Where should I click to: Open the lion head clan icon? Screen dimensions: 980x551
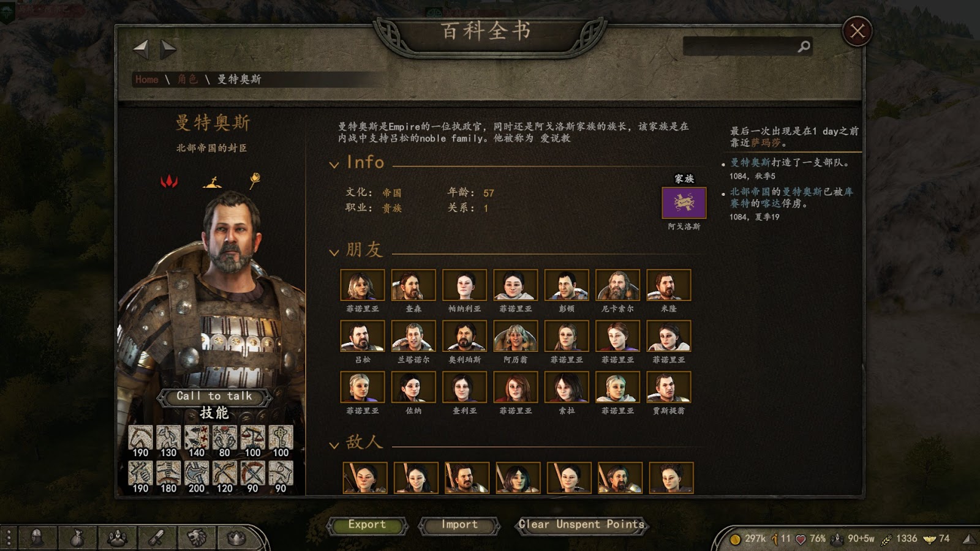(196, 538)
